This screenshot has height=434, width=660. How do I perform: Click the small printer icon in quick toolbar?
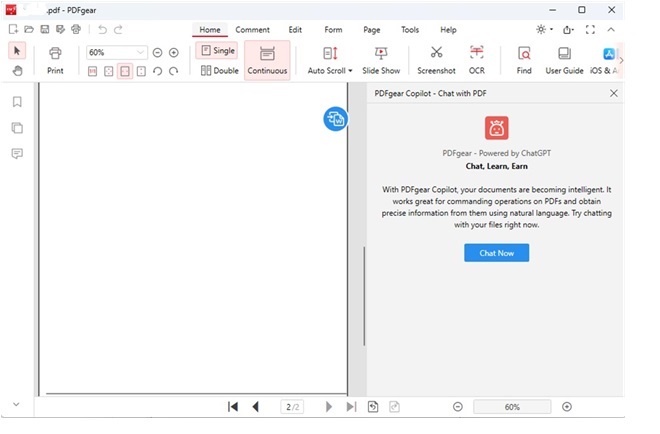(x=76, y=29)
